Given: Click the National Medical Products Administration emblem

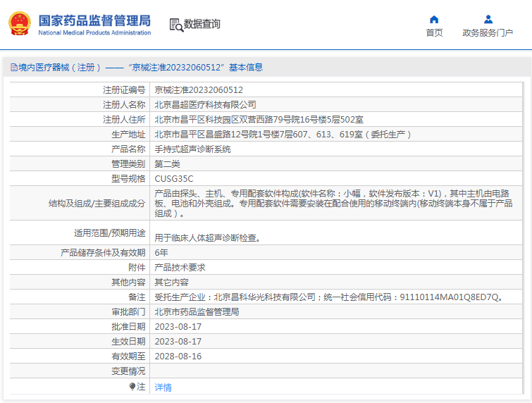Looking at the screenshot, I should (x=19, y=24).
